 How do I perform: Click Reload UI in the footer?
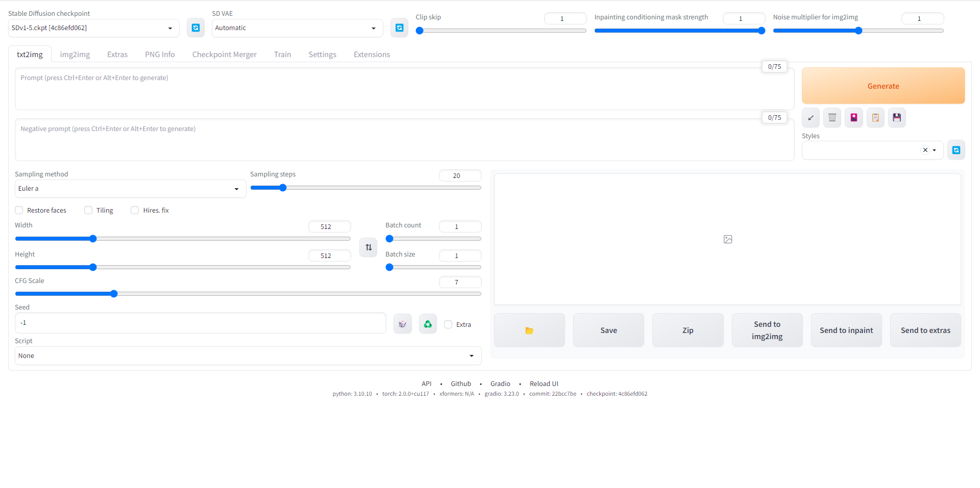[x=544, y=384]
